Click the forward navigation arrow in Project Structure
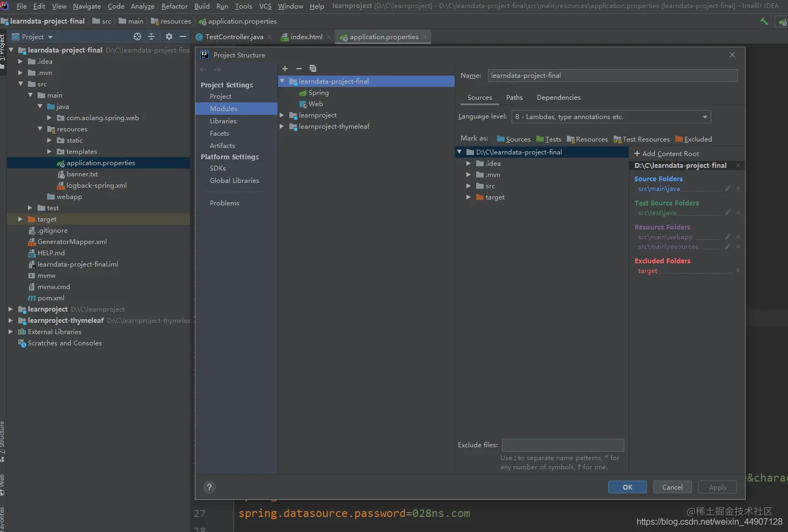This screenshot has height=532, width=788. tap(217, 70)
